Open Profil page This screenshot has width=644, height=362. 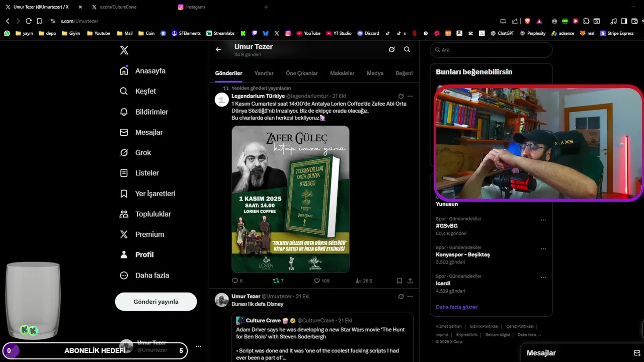136,254
